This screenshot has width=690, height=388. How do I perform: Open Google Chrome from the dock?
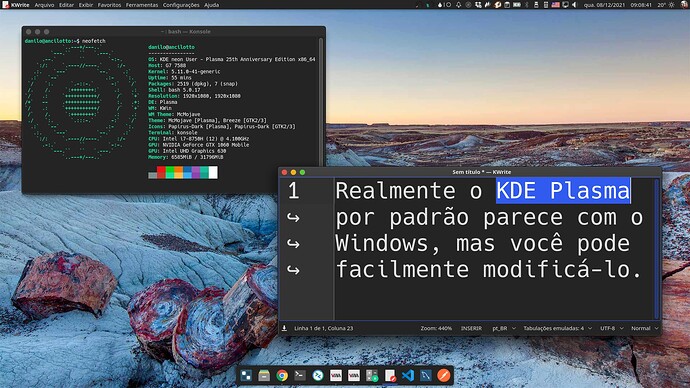[282, 375]
